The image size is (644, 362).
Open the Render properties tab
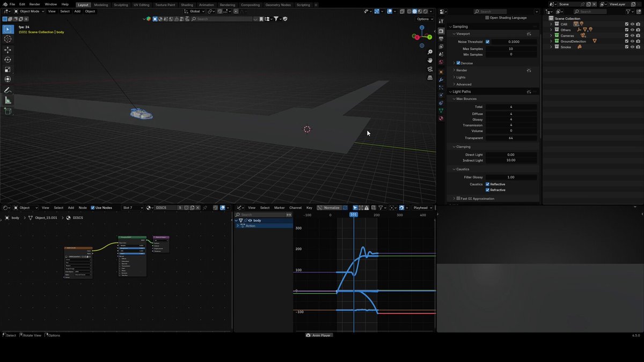tap(441, 31)
